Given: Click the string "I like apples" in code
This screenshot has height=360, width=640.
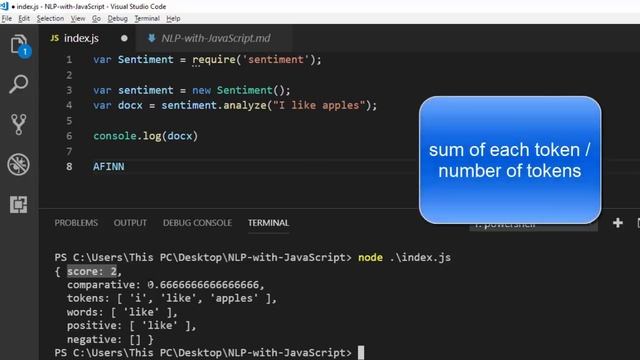Looking at the screenshot, I should (x=319, y=106).
